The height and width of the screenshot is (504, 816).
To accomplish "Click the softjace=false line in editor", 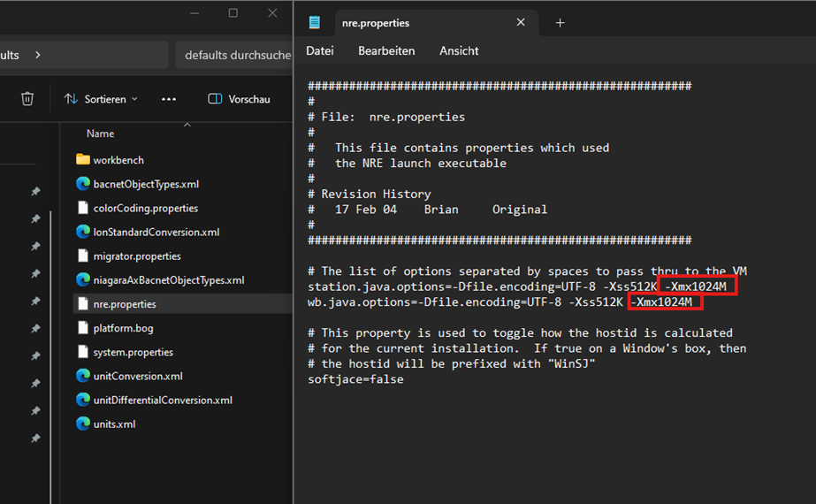I will (x=355, y=379).
